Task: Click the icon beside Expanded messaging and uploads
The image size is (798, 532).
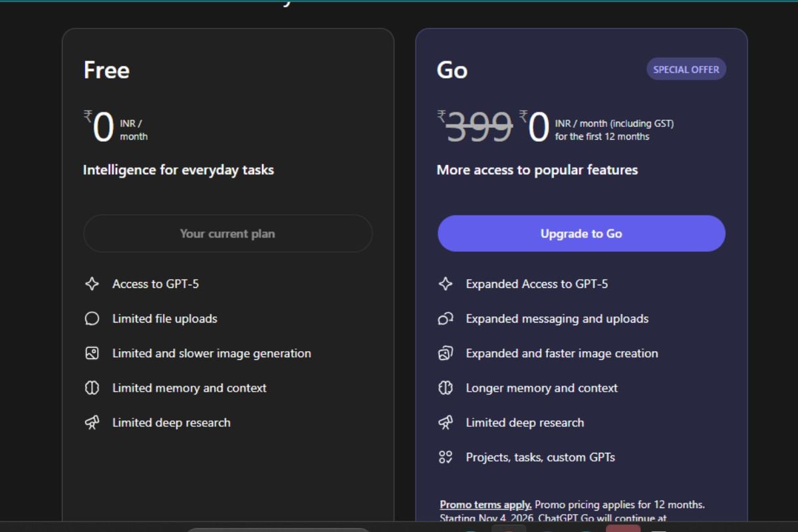Action: pyautogui.click(x=446, y=319)
